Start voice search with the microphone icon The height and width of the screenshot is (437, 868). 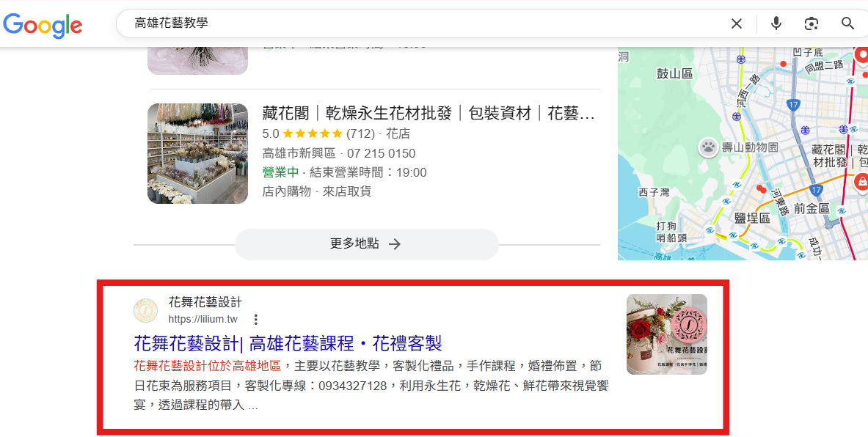(776, 23)
